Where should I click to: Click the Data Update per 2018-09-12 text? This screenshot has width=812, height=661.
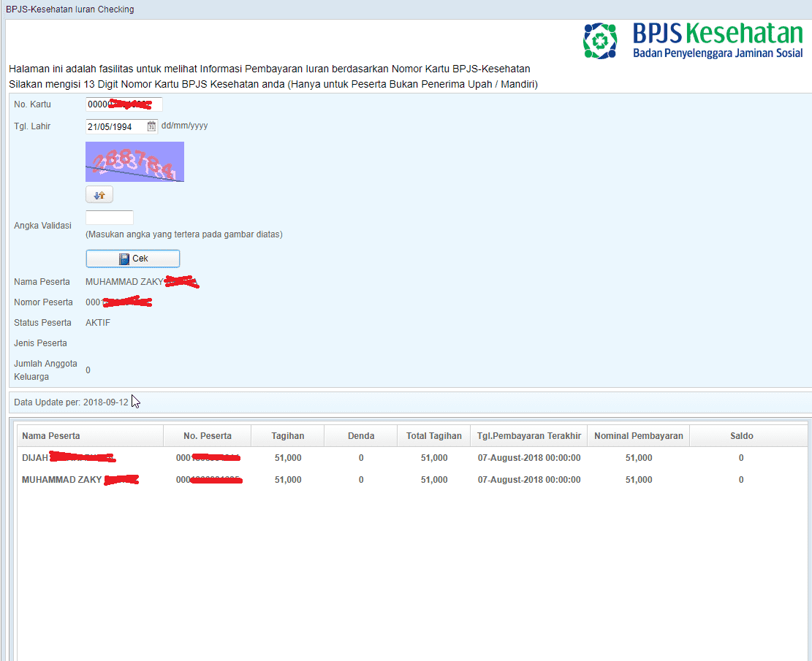point(71,402)
